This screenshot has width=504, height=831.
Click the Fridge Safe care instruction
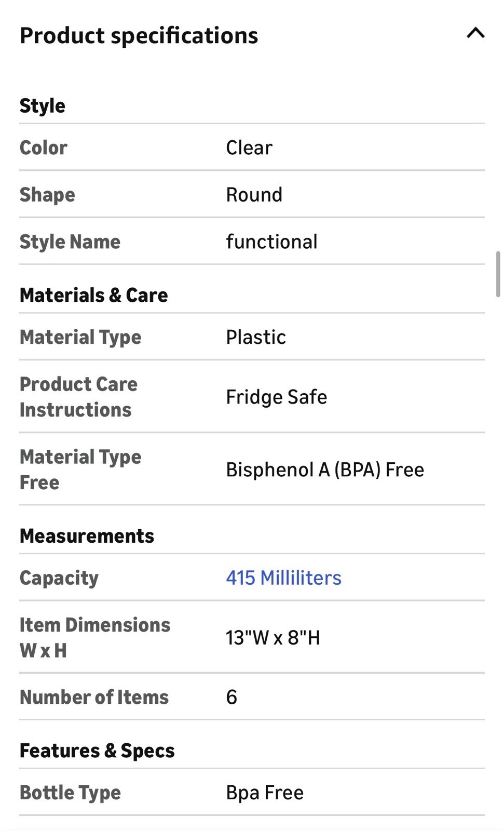tap(276, 397)
